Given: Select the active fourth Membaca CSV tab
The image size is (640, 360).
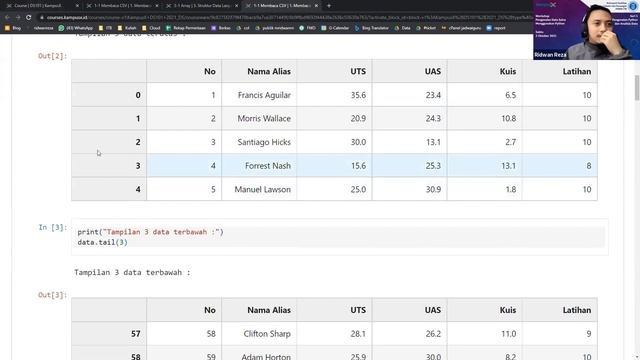Looking at the screenshot, I should [280, 6].
